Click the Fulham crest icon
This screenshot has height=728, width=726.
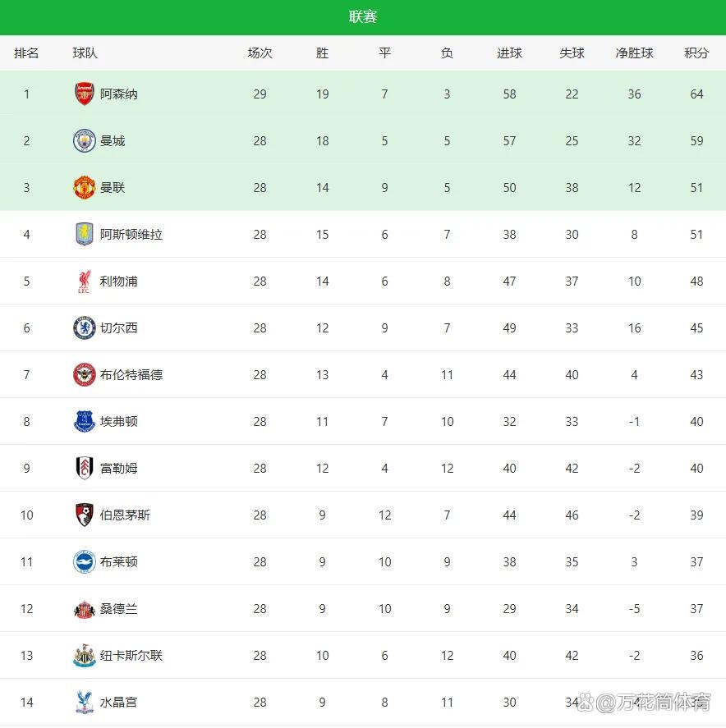(85, 469)
